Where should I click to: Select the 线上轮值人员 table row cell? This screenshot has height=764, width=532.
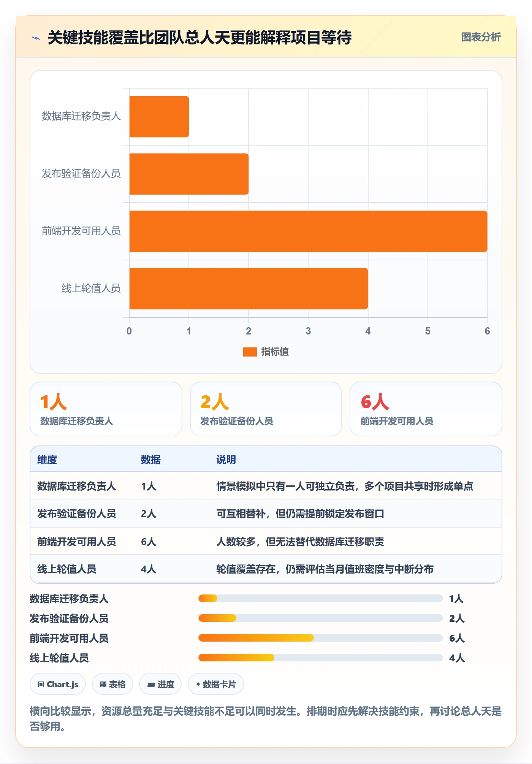click(x=66, y=569)
